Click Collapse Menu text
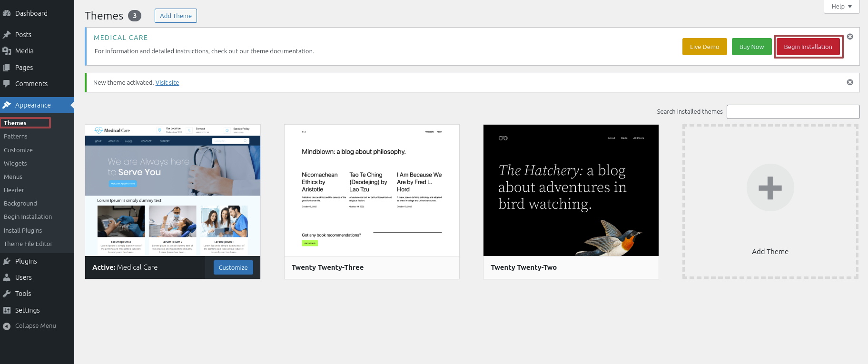868x364 pixels. (36, 326)
